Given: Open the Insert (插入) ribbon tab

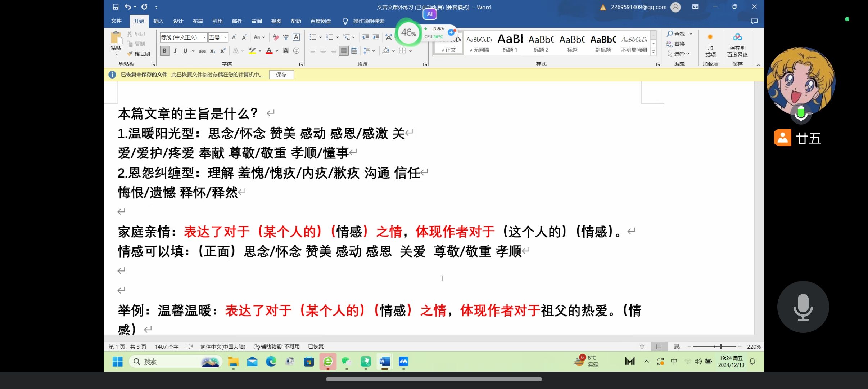Looking at the screenshot, I should 158,21.
